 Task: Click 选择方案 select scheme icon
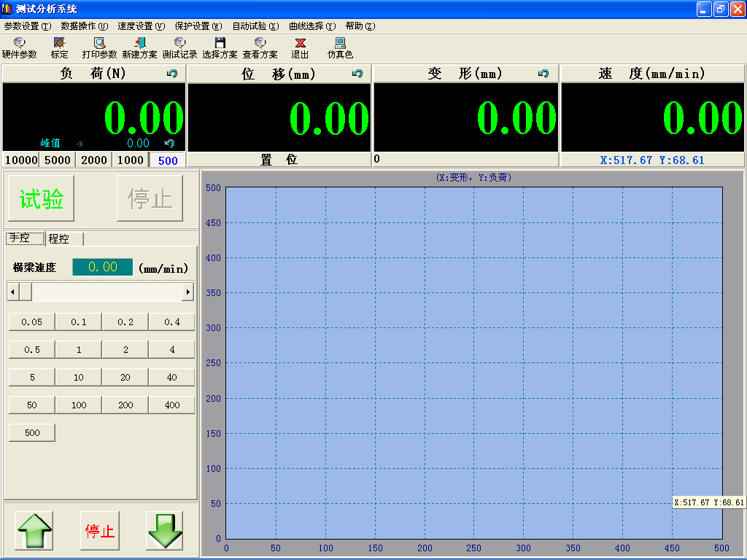(x=220, y=48)
